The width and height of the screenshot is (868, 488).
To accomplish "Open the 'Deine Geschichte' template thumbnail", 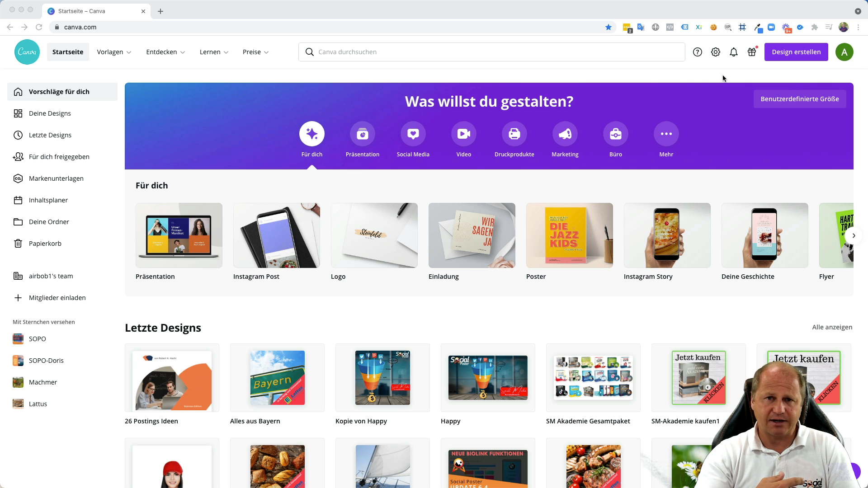I will click(x=765, y=235).
